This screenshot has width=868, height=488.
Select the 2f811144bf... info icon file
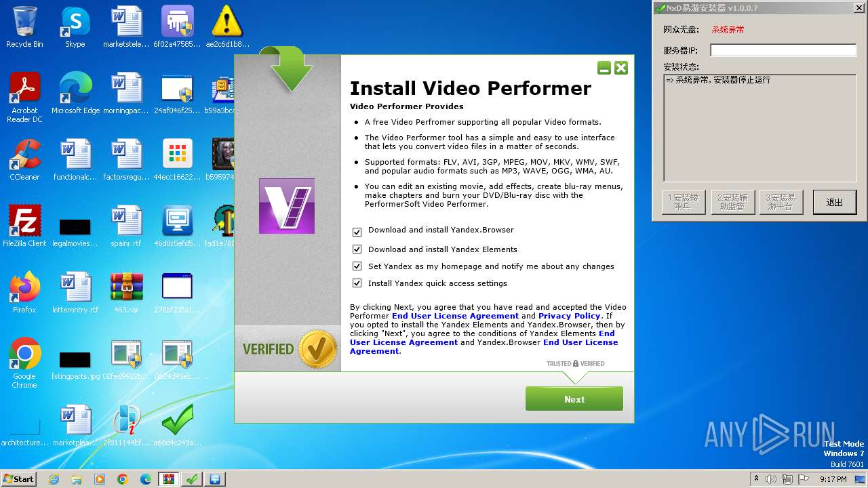[x=126, y=426]
